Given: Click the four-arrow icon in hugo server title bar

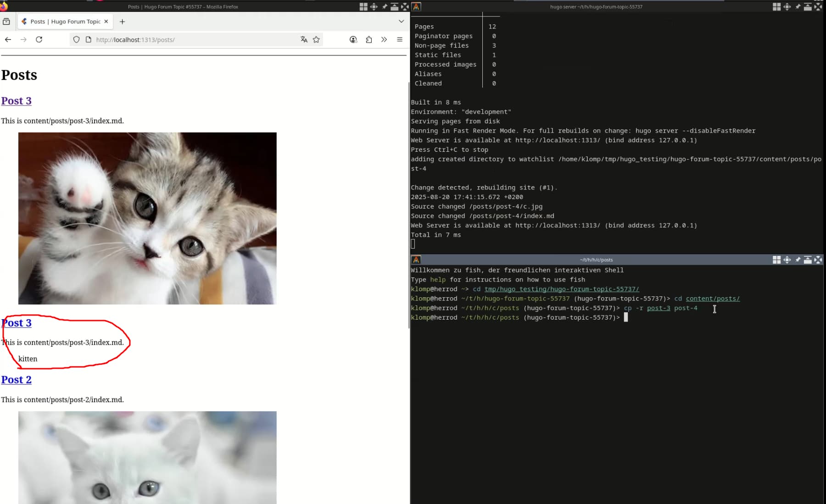Looking at the screenshot, I should click(787, 6).
